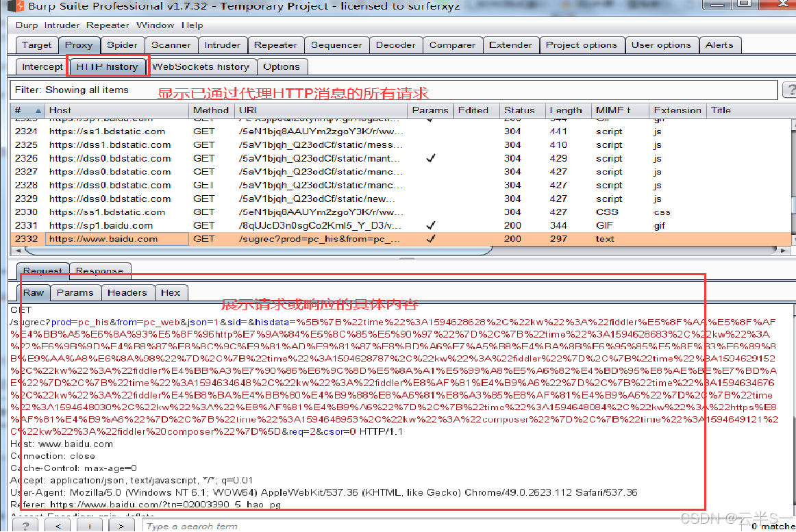This screenshot has width=796, height=532.
Task: Open the Project options tab
Action: 582,45
